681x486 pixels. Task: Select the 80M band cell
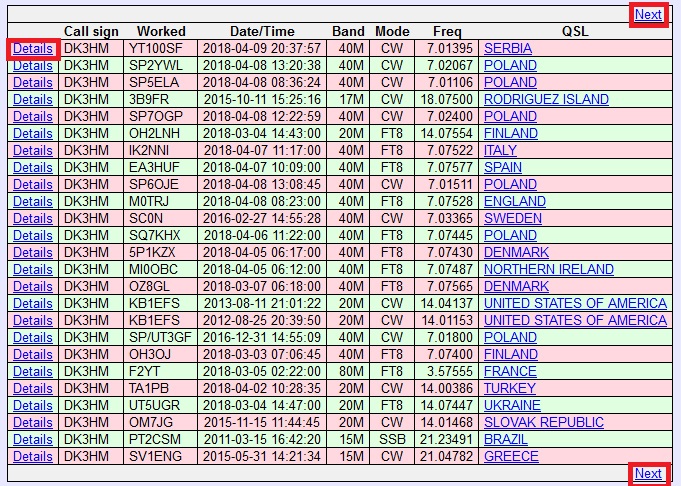tap(348, 371)
